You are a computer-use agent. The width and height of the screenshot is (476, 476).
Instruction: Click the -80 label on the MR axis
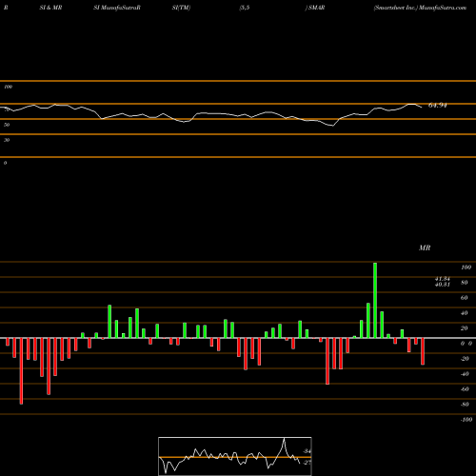click(465, 405)
